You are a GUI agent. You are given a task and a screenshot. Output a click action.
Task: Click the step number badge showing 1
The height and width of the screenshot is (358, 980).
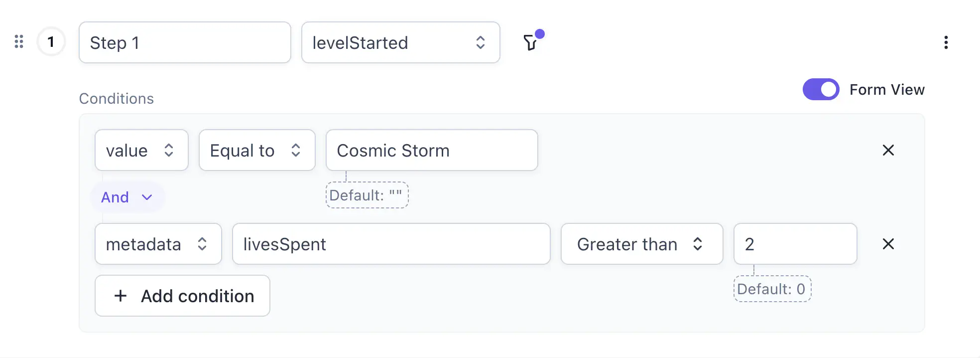click(51, 42)
